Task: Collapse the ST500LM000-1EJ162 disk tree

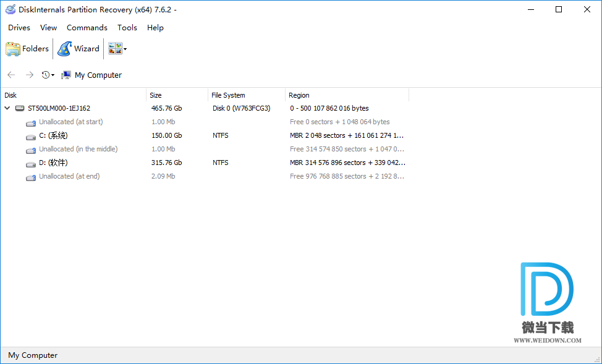Action: [x=7, y=108]
